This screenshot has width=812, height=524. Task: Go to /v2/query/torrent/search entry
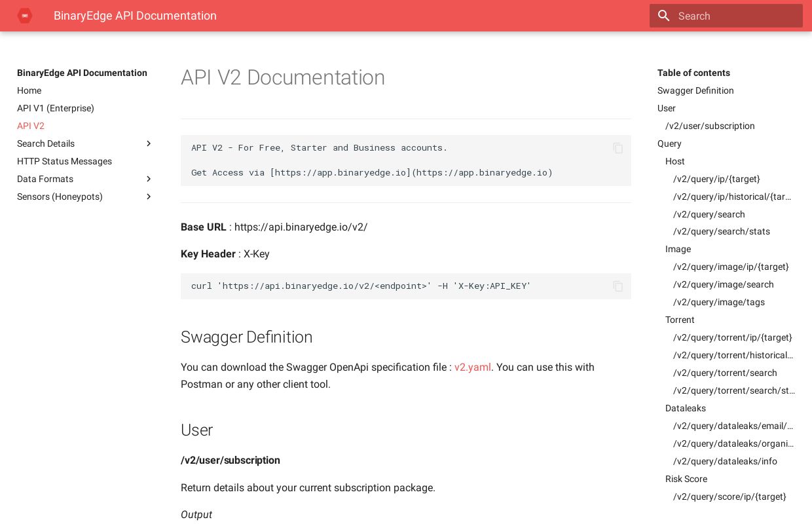click(725, 373)
